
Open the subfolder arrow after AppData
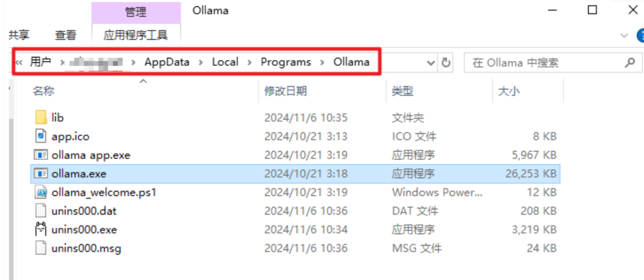[201, 63]
